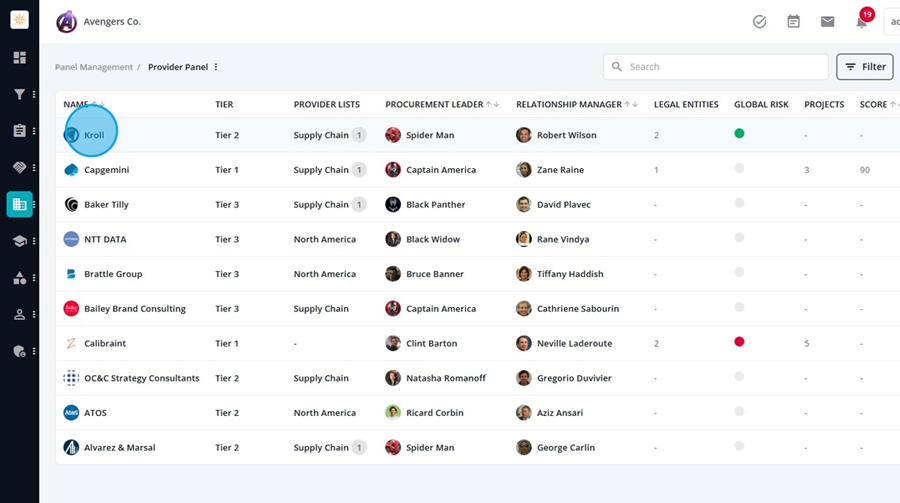Screen dimensions: 900x503
Task: Open the clipboard icon in the sidebar
Action: [20, 131]
